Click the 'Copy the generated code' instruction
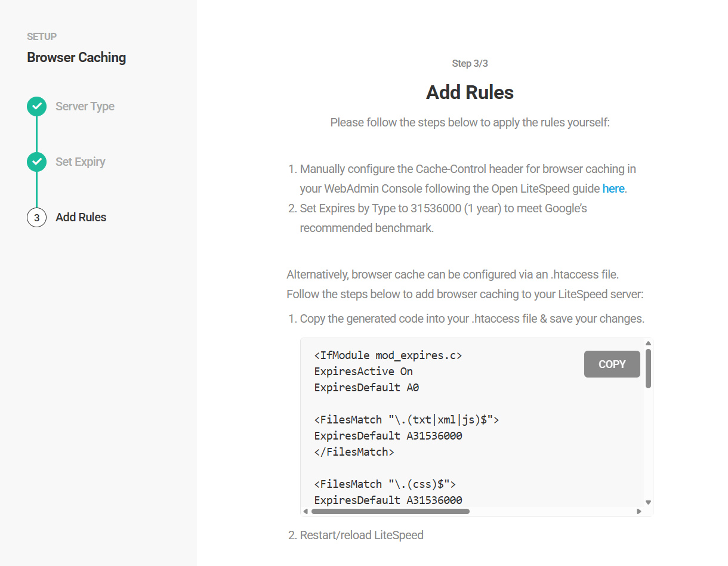 pos(472,319)
